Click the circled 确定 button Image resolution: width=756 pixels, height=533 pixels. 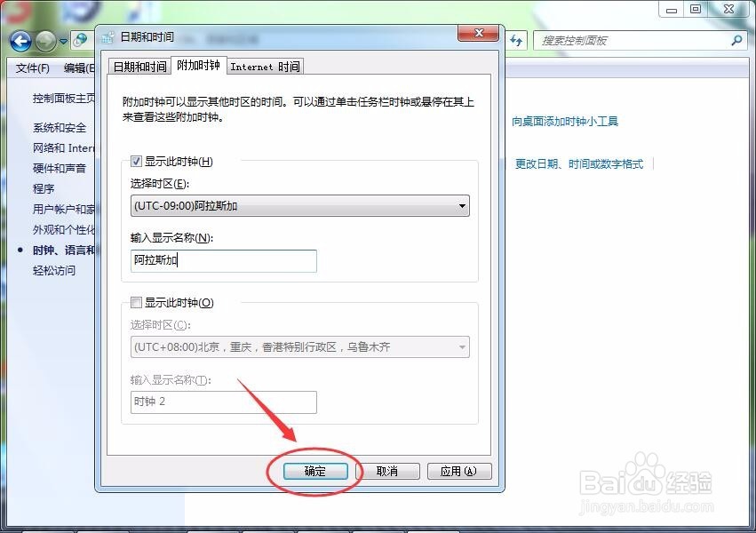(x=314, y=471)
